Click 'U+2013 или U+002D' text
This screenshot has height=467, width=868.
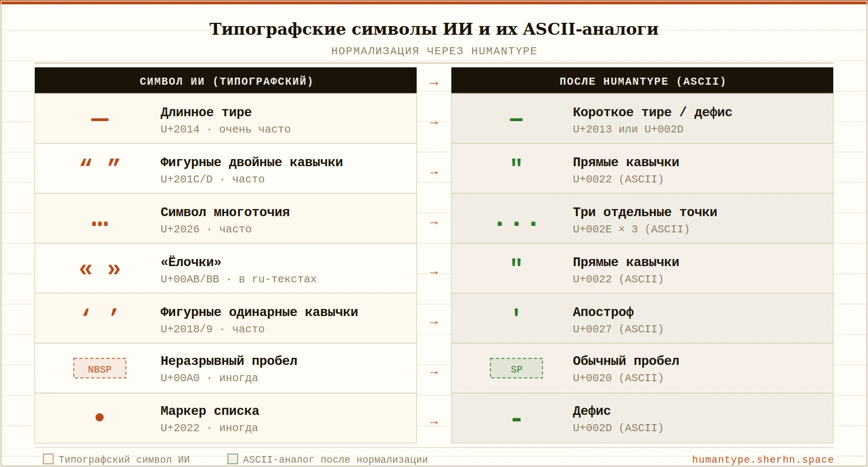click(628, 129)
